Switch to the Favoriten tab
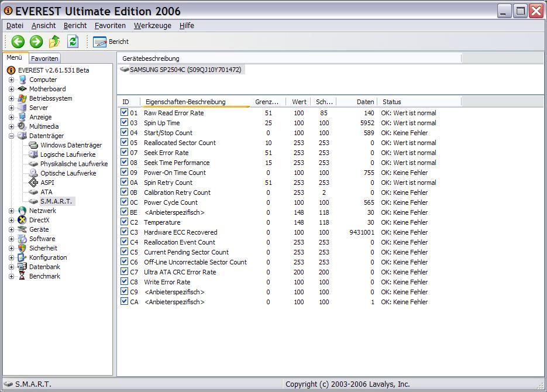This screenshot has height=392, width=547. coord(44,59)
